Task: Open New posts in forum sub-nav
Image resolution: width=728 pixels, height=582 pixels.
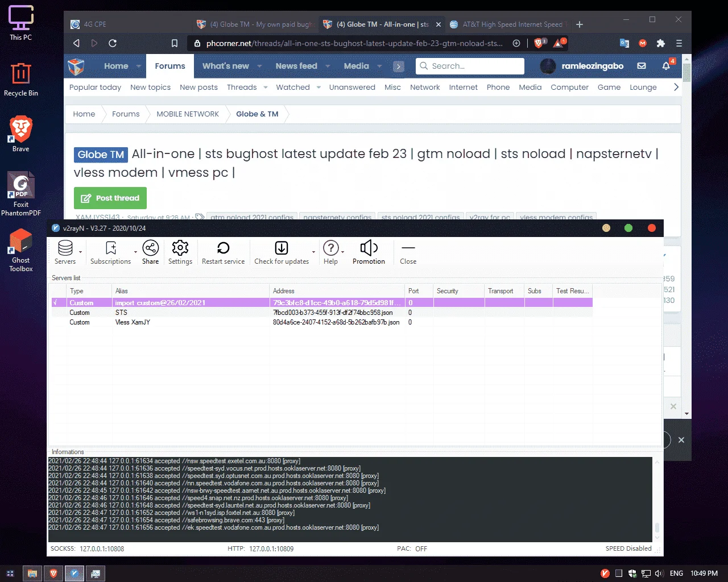Action: (x=198, y=87)
